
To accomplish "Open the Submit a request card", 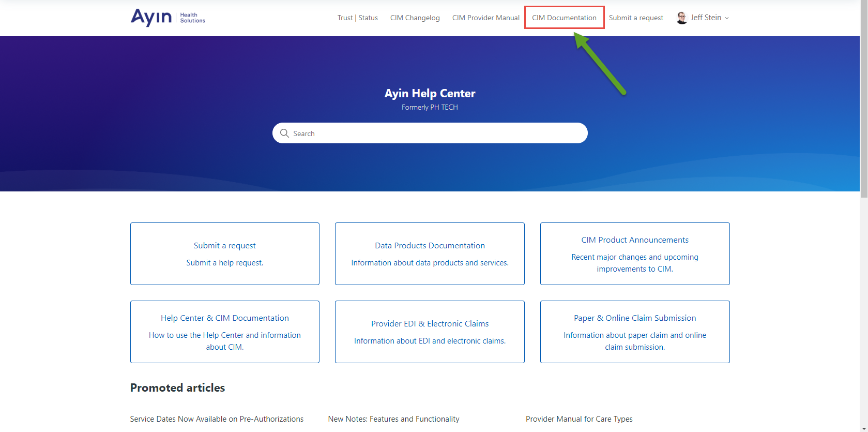I will (224, 254).
